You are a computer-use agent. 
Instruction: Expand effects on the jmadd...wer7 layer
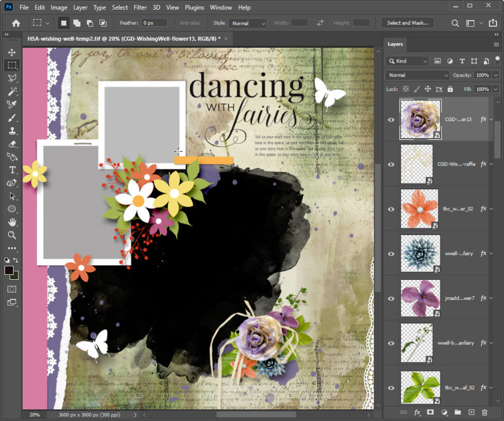point(491,298)
